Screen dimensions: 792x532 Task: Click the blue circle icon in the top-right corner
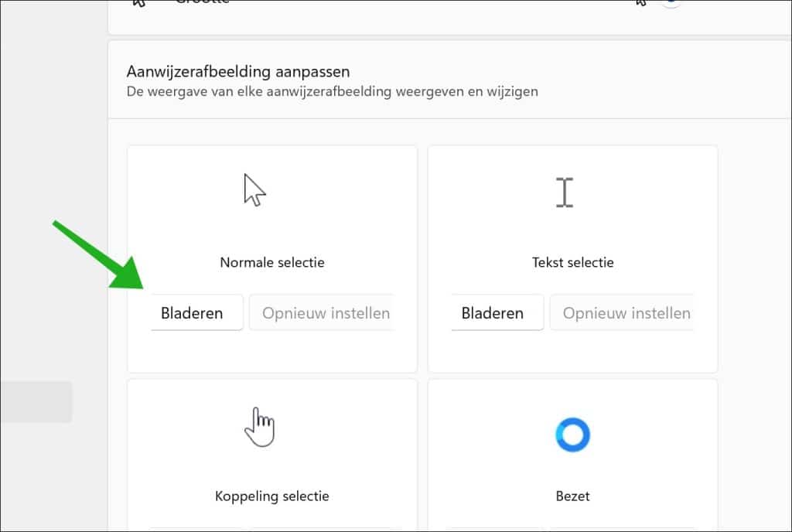pos(671,5)
